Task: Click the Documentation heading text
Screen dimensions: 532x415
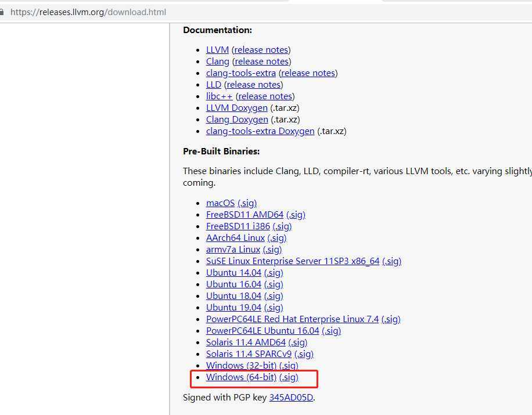Action: (217, 30)
